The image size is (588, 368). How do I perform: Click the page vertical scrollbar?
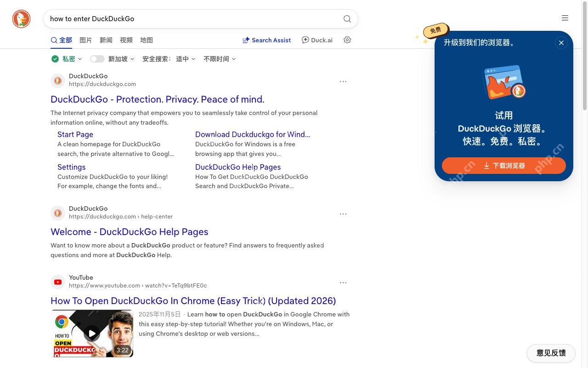[x=585, y=55]
